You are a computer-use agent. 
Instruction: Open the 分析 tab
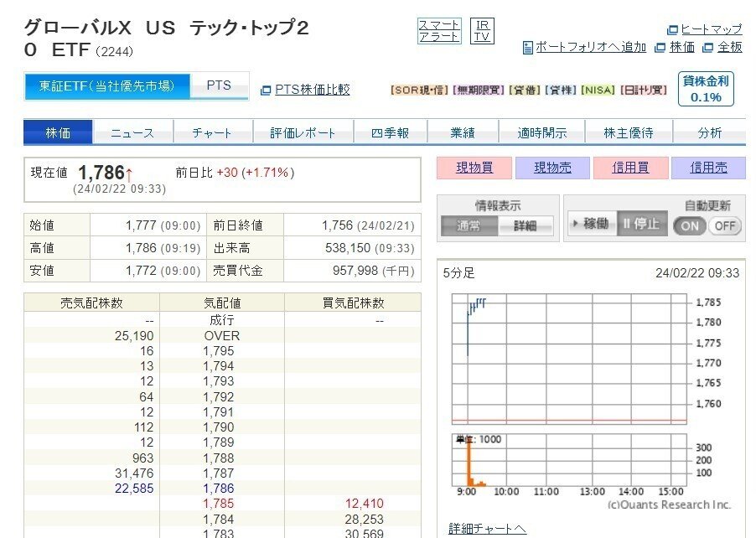pyautogui.click(x=710, y=132)
